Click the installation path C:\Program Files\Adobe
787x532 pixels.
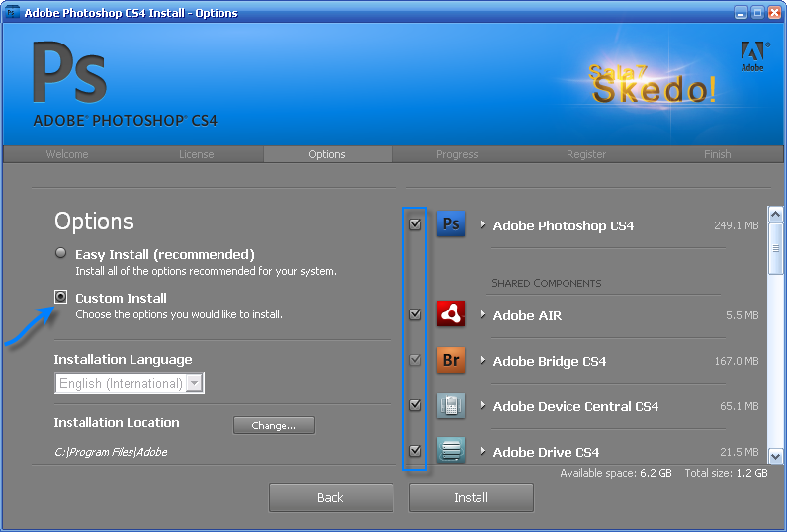[111, 452]
